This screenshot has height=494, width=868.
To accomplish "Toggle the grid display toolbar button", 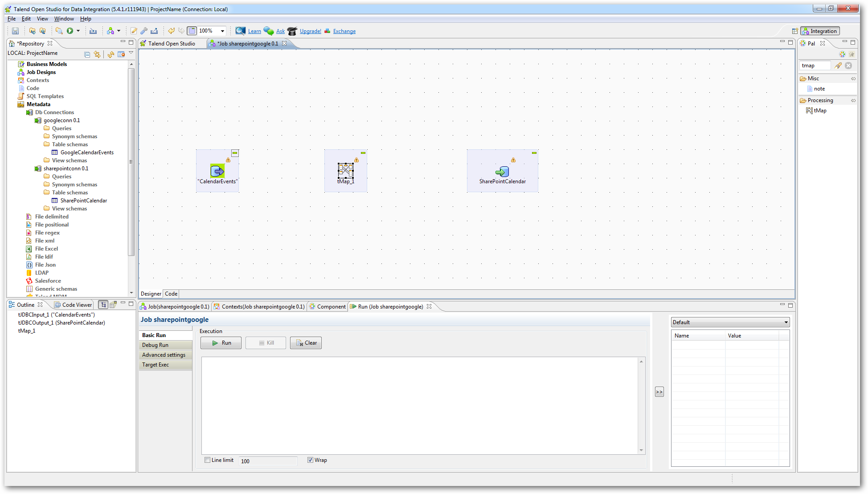I will (x=192, y=31).
